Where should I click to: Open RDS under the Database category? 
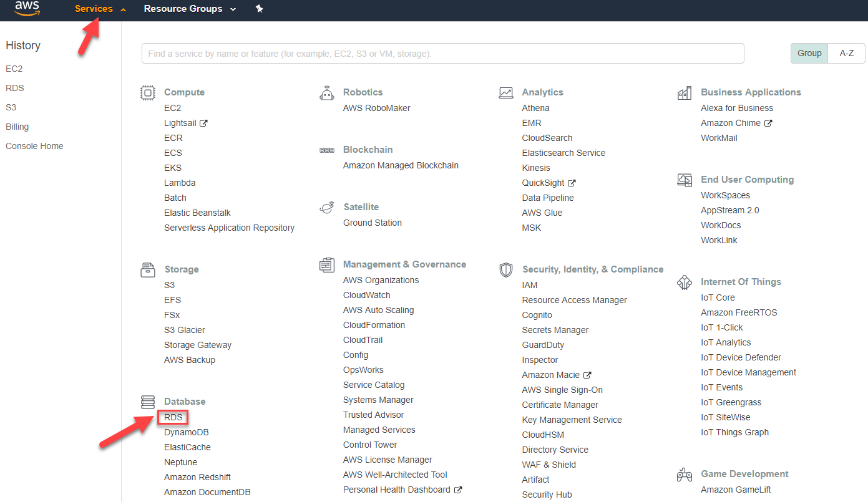[x=173, y=417]
